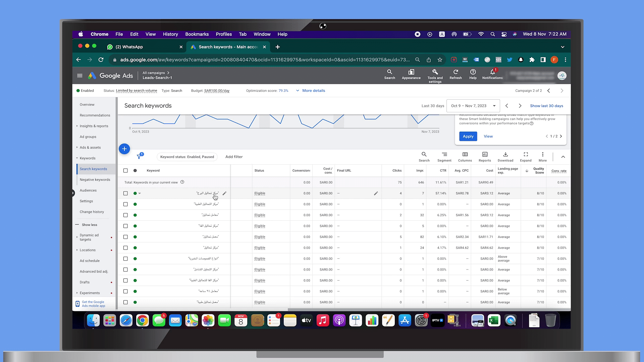Check the first keyword row with 7 impressions
This screenshot has width=644, height=362.
click(125, 193)
